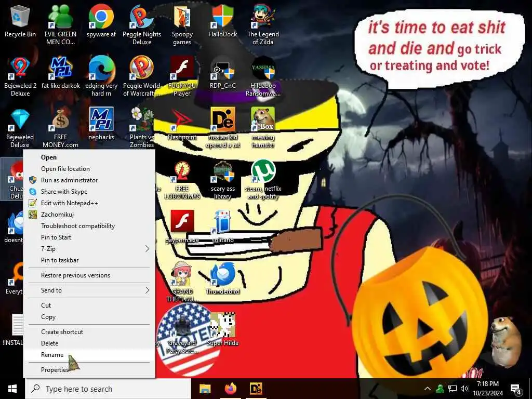
Task: Choose Troubleshoot compatibility
Action: tap(89, 226)
